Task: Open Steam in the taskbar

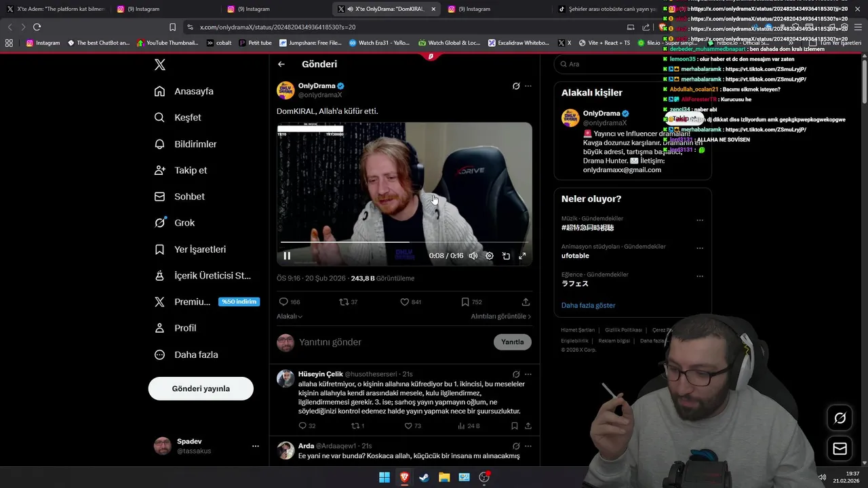Action: pyautogui.click(x=424, y=477)
